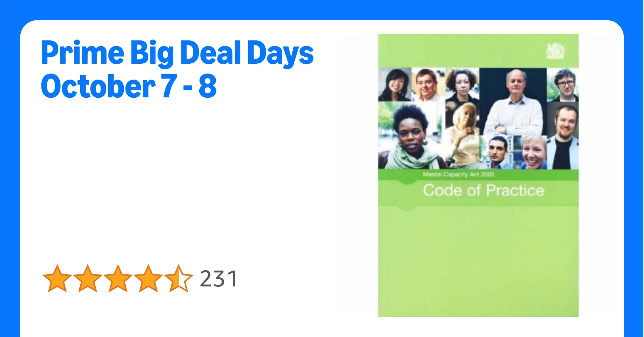Click the fourth rating star
Viewport: 644px width, 337px height.
[148, 278]
